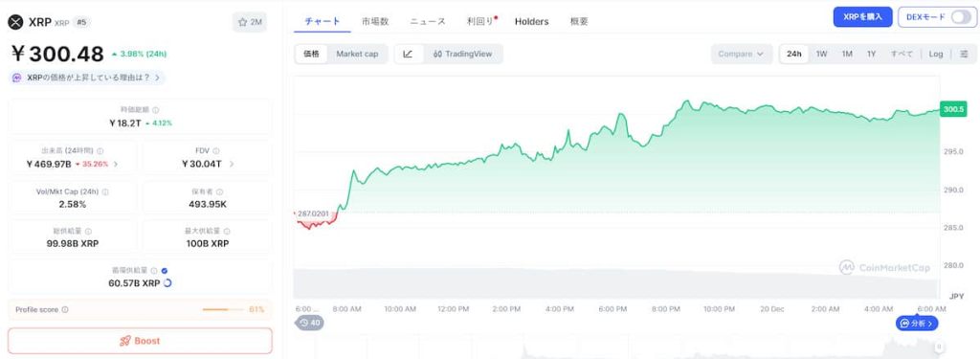
Task: Click the 493.95K holders value
Action: pyautogui.click(x=208, y=204)
